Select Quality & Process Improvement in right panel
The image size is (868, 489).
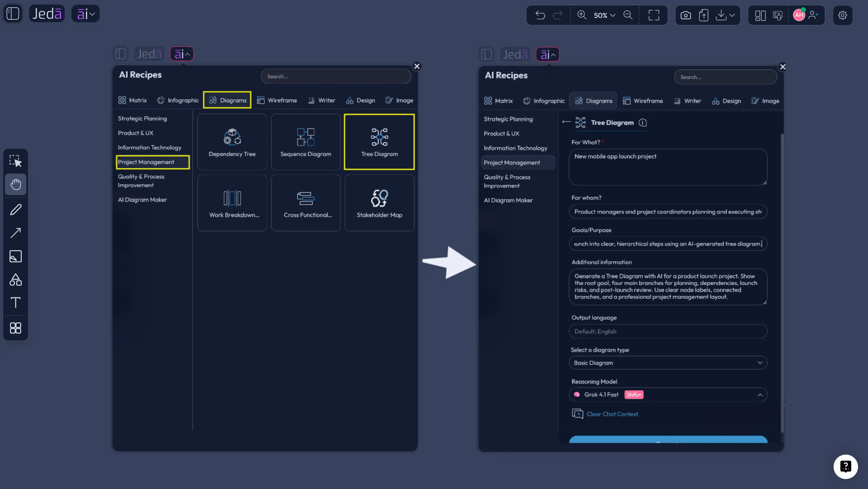click(x=507, y=181)
